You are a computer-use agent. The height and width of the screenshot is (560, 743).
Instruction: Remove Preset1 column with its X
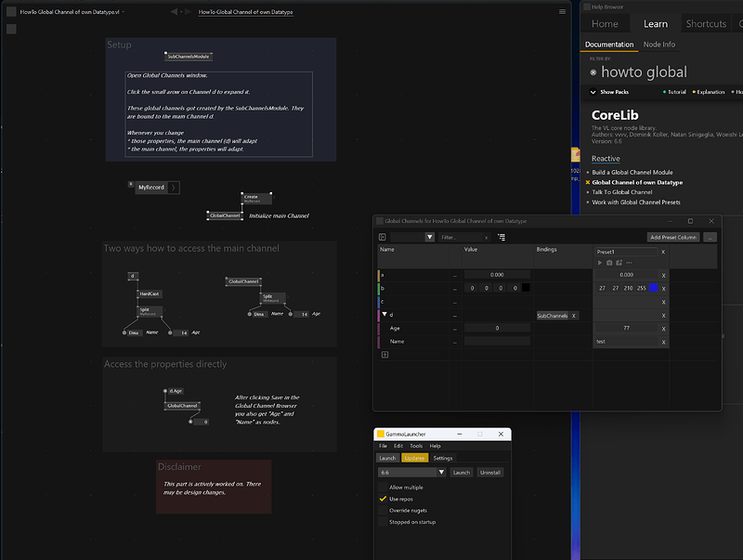pos(663,252)
